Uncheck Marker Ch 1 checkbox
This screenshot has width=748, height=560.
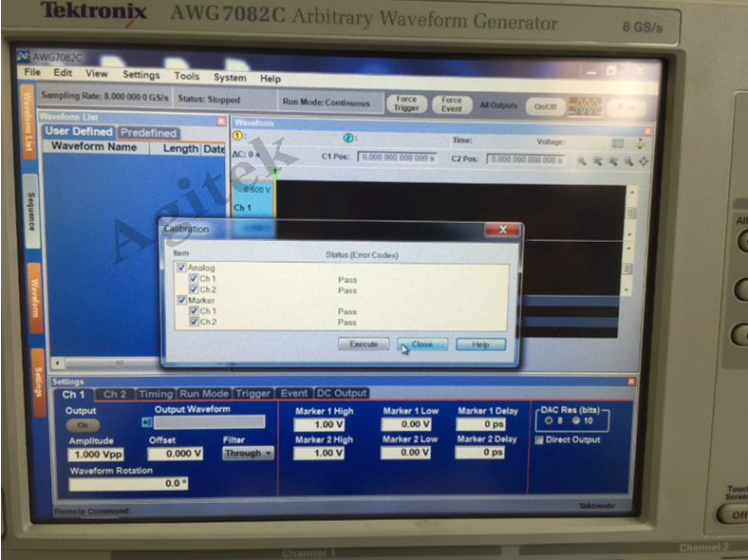tap(194, 310)
